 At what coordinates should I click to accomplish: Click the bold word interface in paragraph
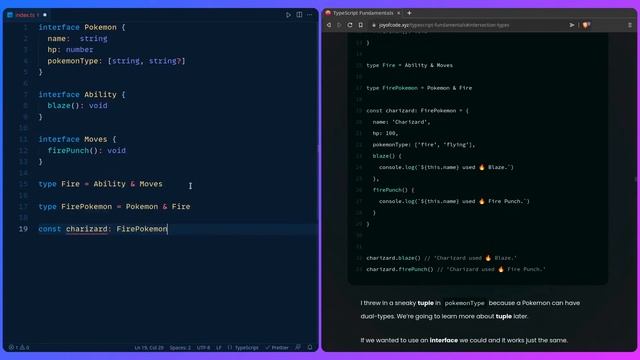tap(443, 340)
